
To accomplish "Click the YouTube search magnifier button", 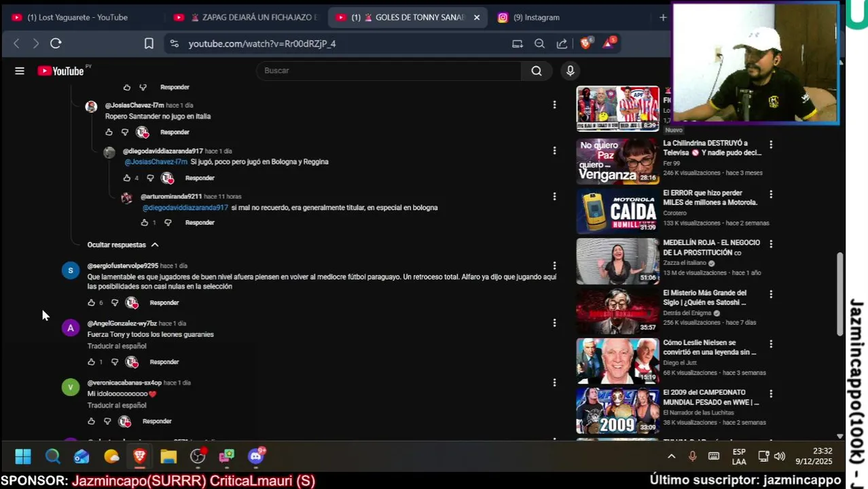I will tap(537, 71).
